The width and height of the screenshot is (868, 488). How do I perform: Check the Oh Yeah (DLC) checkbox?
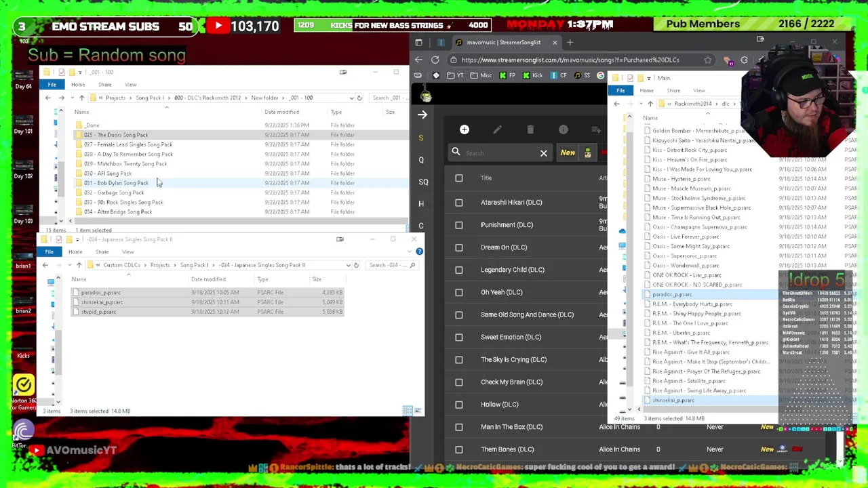(459, 292)
